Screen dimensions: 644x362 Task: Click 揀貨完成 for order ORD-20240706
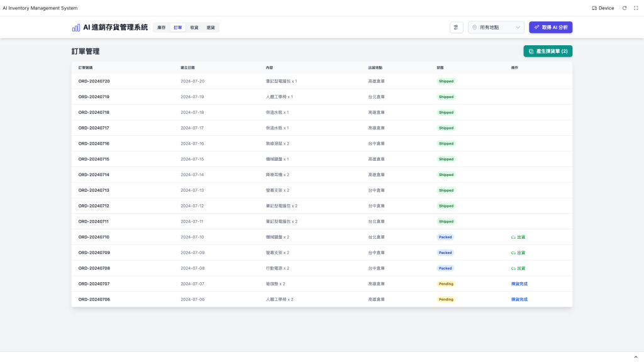[x=519, y=300]
